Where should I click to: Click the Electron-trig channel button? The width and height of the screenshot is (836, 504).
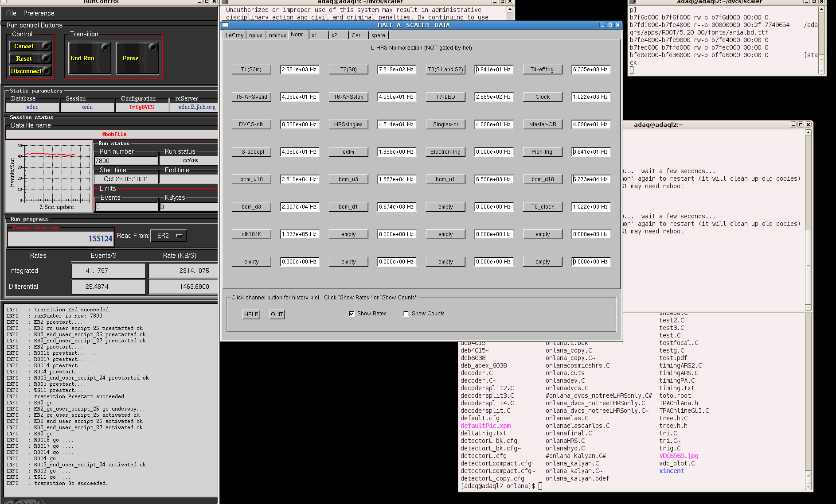[445, 152]
